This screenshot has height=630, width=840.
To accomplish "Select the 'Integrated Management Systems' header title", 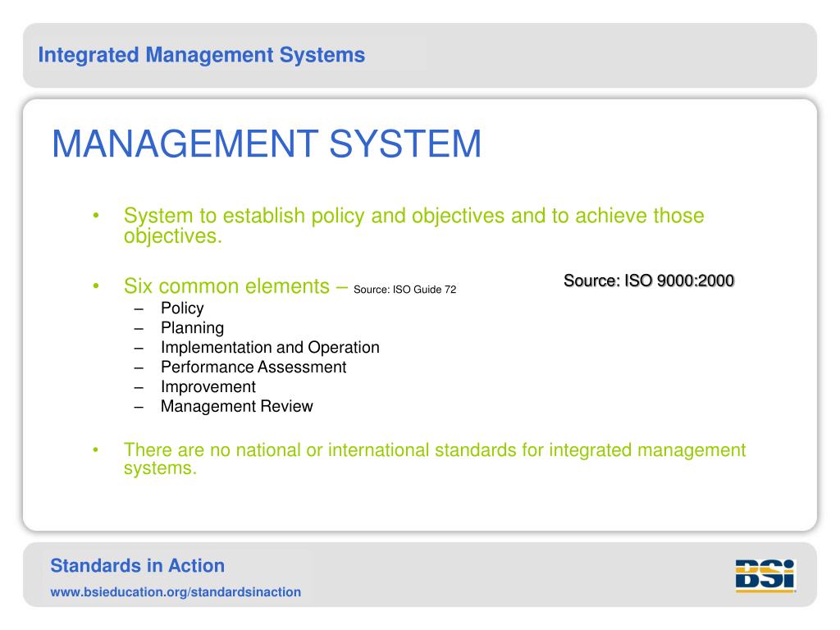I will [x=202, y=55].
